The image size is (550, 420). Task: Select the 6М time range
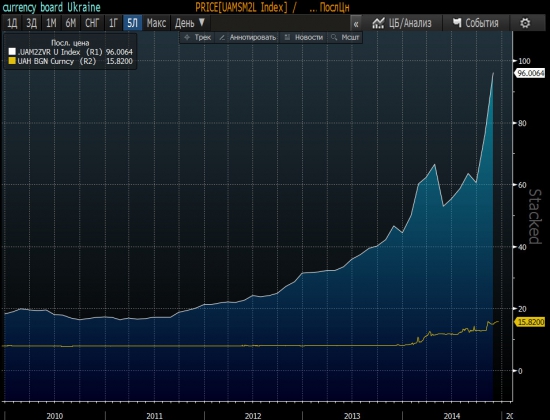pyautogui.click(x=71, y=23)
